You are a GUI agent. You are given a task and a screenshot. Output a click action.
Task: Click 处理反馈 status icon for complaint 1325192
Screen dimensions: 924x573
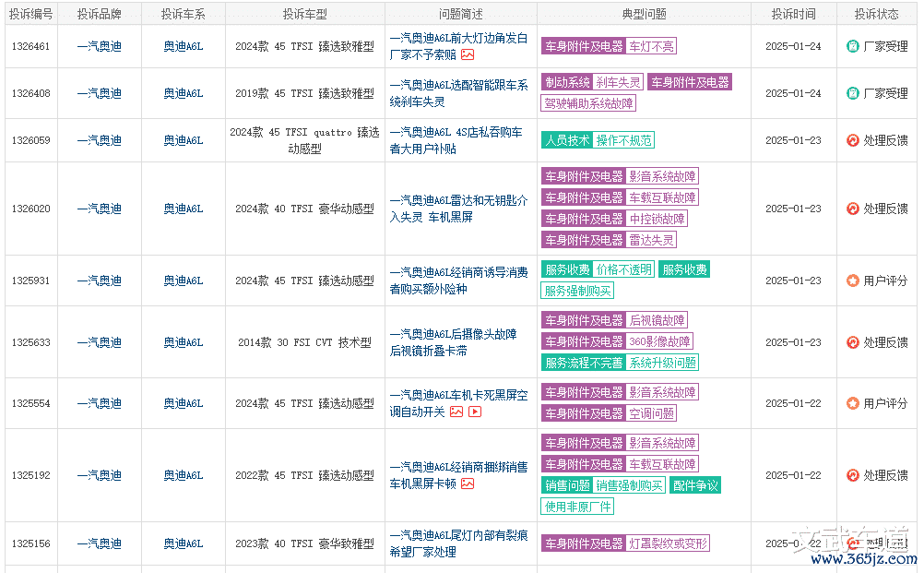852,475
